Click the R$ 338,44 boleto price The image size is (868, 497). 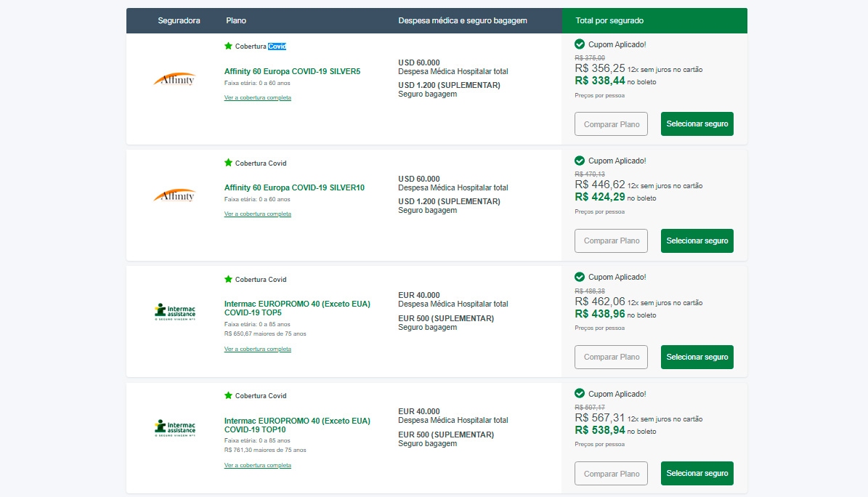pyautogui.click(x=599, y=81)
